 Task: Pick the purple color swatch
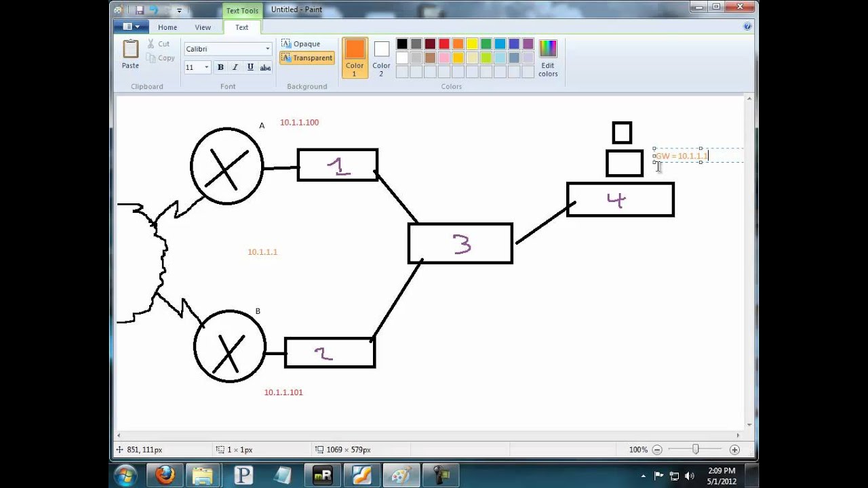pos(528,44)
